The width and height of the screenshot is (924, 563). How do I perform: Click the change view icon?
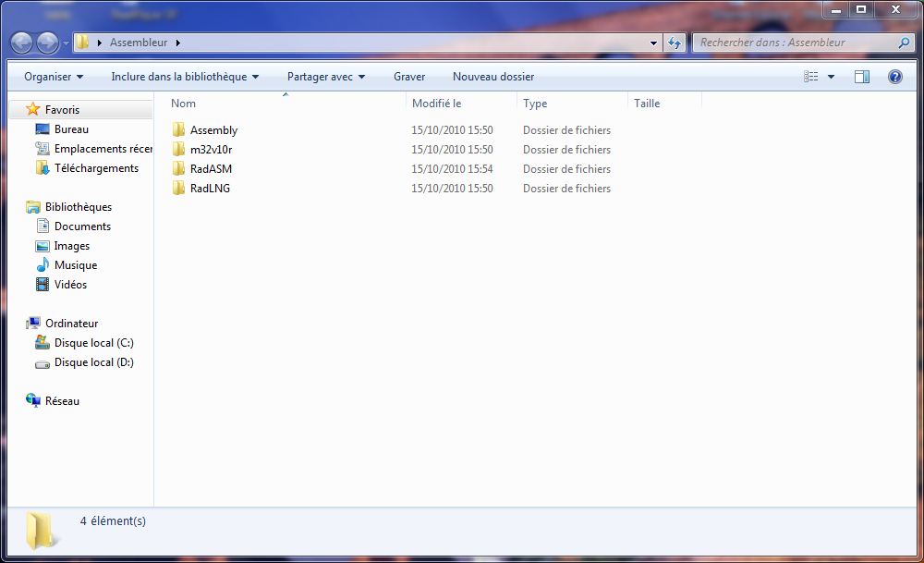[x=811, y=77]
